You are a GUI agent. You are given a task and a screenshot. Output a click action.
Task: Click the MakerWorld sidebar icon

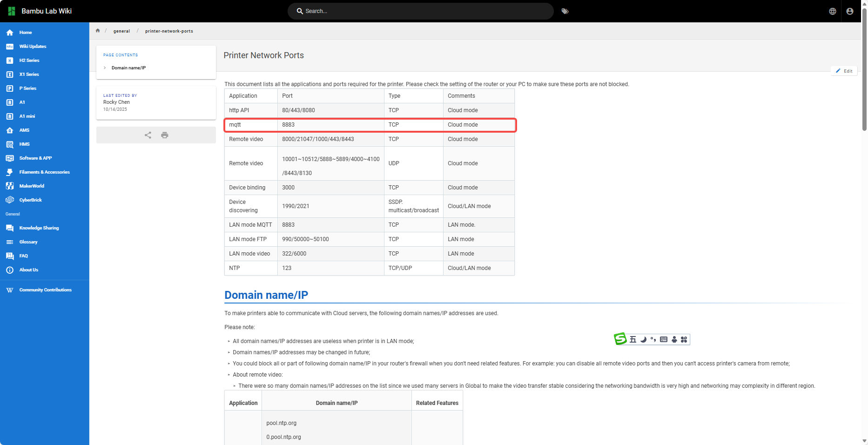pos(10,186)
